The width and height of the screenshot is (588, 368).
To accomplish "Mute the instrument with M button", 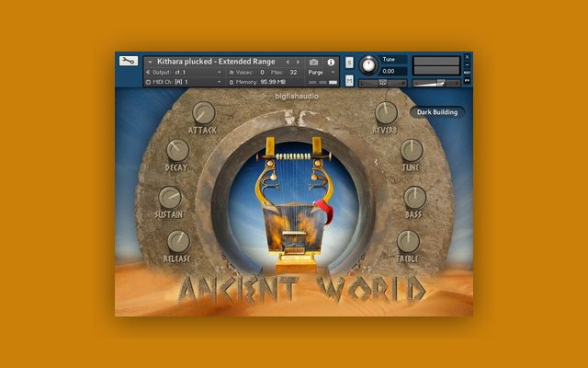I will (x=349, y=80).
